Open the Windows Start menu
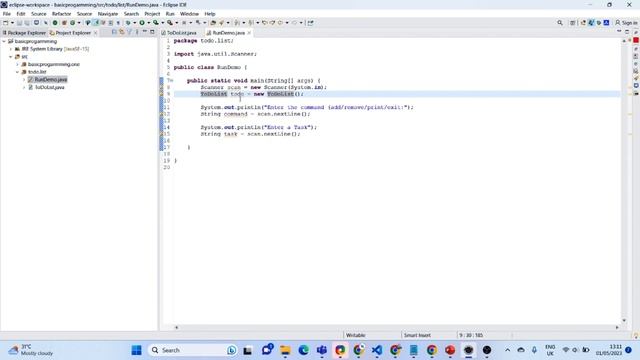 click(137, 350)
